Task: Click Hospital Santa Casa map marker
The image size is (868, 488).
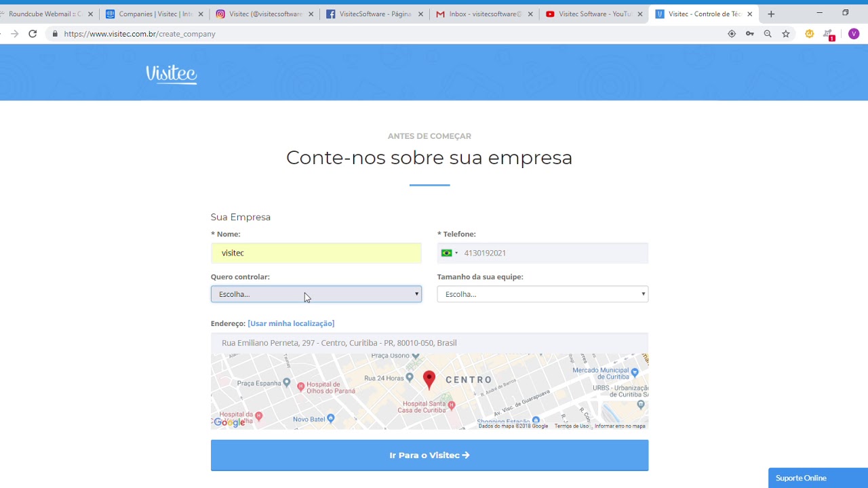Action: pos(452,405)
